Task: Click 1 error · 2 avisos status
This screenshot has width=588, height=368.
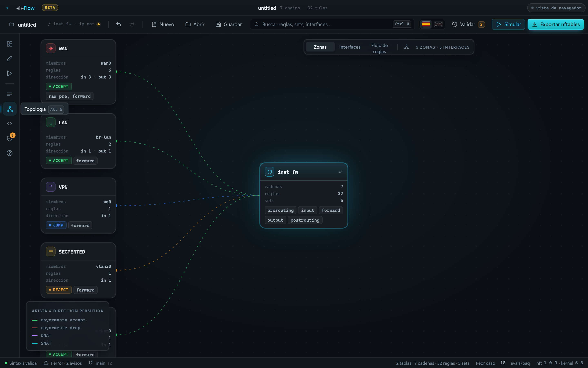Action: pyautogui.click(x=63, y=363)
